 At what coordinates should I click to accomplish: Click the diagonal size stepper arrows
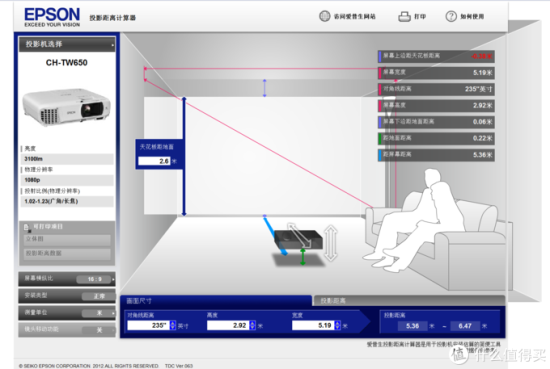[x=173, y=325]
